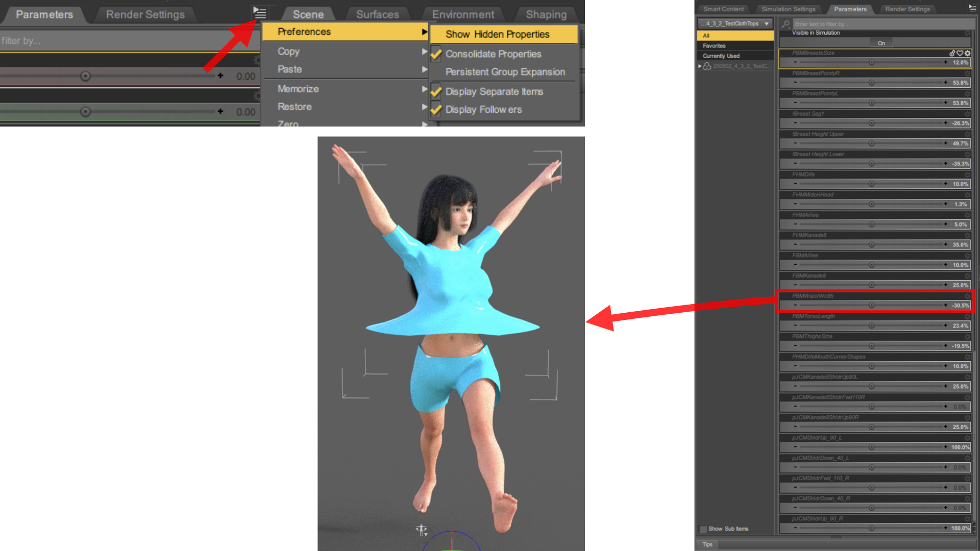This screenshot has height=551, width=980.
Task: Select the active Parameters tab in right panel
Action: pyautogui.click(x=850, y=9)
